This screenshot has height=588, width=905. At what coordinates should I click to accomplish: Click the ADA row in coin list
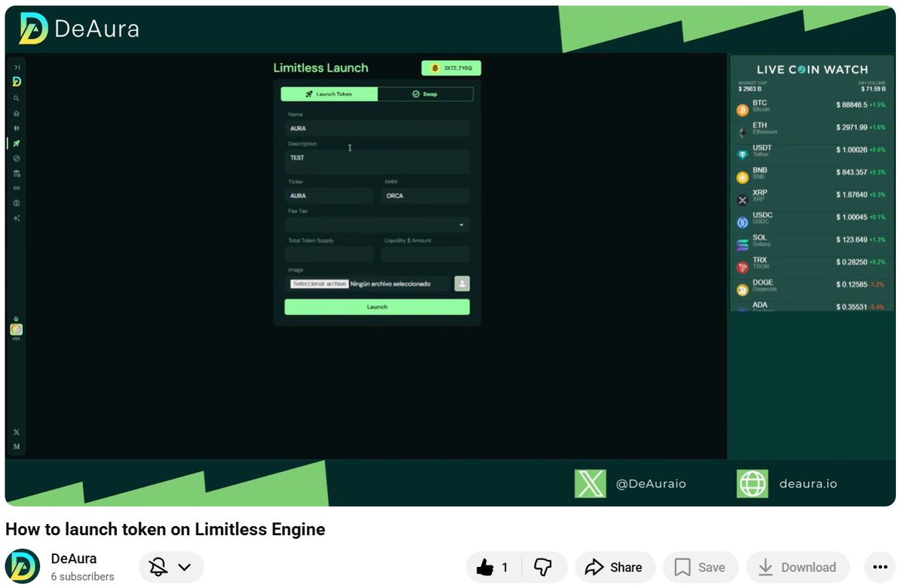tap(811, 306)
